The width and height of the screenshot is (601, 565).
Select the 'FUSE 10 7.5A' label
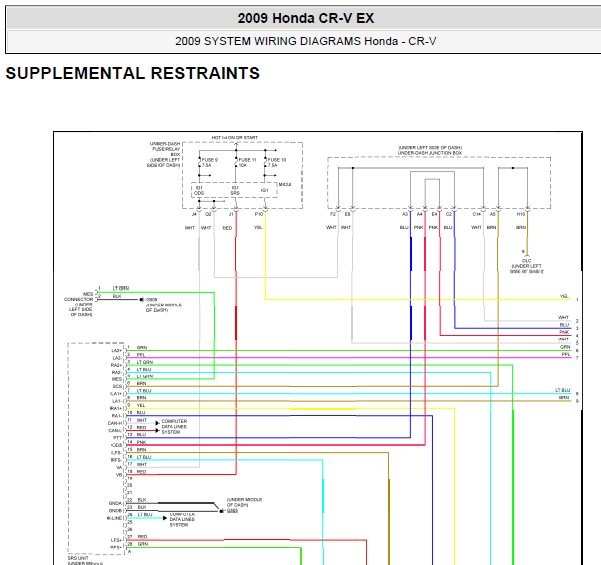277,163
